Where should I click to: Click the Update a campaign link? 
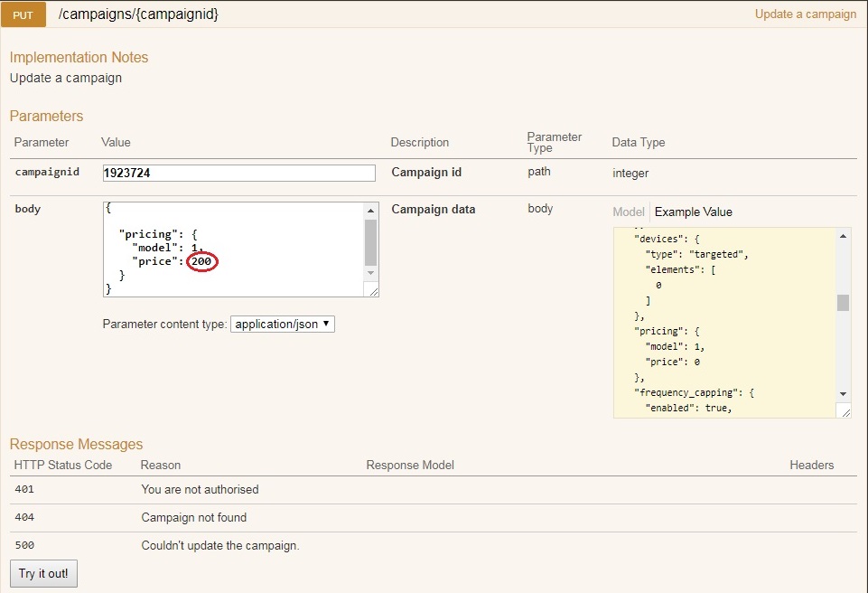[805, 14]
